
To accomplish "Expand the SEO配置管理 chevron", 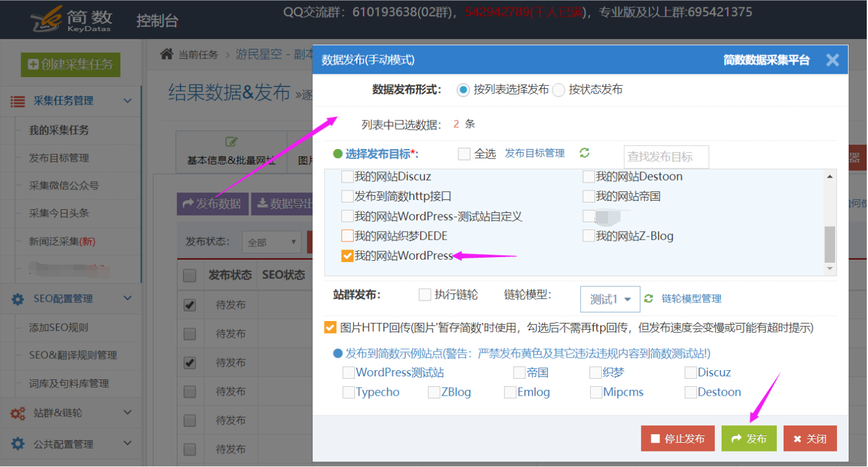I will [x=128, y=298].
